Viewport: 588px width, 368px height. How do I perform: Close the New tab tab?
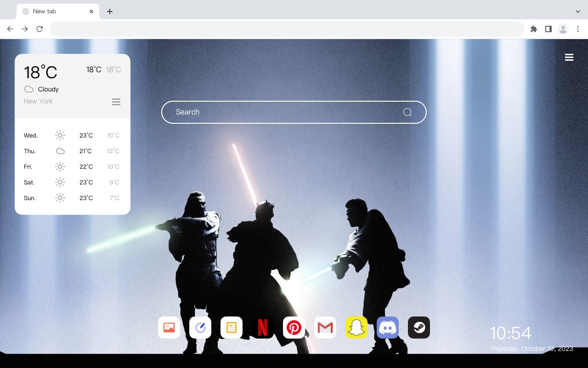coord(92,11)
